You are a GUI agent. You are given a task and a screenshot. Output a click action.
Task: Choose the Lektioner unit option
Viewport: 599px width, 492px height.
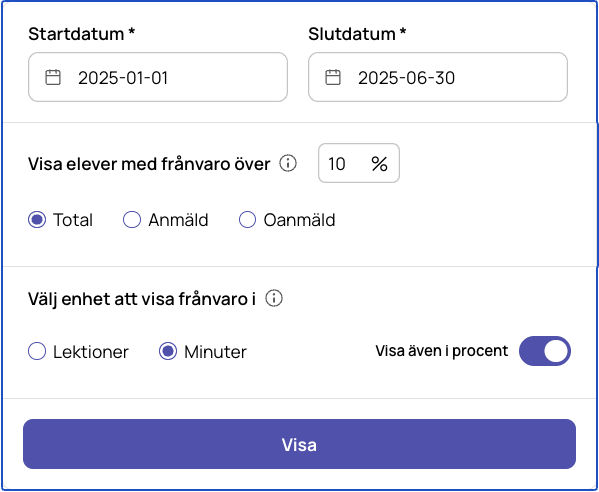click(37, 351)
